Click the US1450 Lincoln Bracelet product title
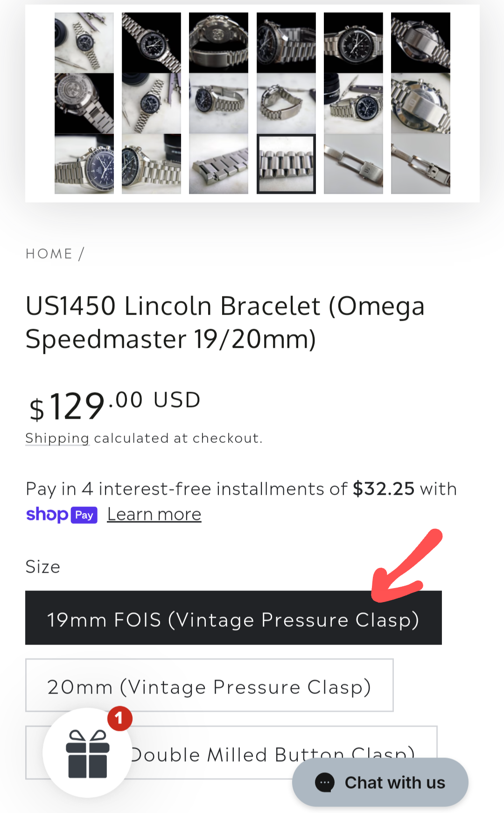504x813 pixels. point(225,322)
